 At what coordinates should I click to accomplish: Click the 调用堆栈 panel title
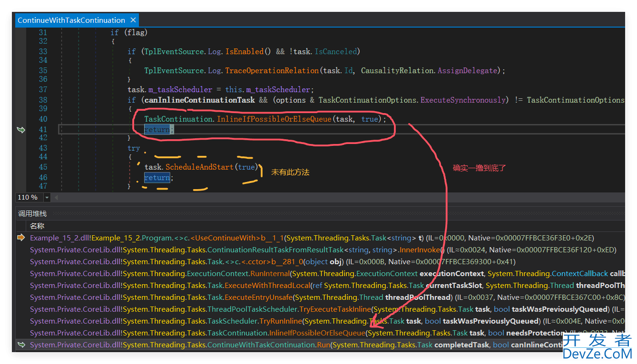coord(32,214)
